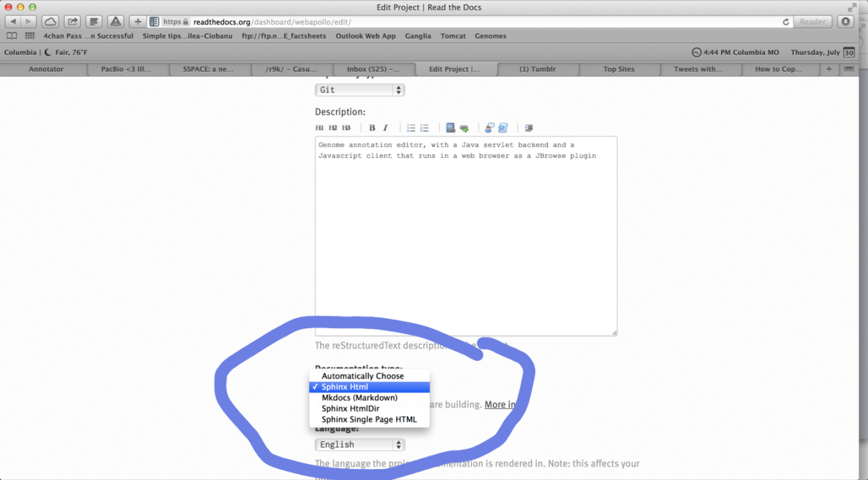Image resolution: width=868 pixels, height=480 pixels.
Task: Click the H1 heading editor button
Action: coord(319,128)
